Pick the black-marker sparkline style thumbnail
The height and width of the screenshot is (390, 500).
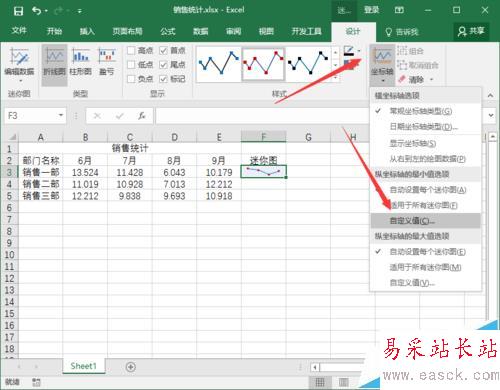click(x=308, y=63)
